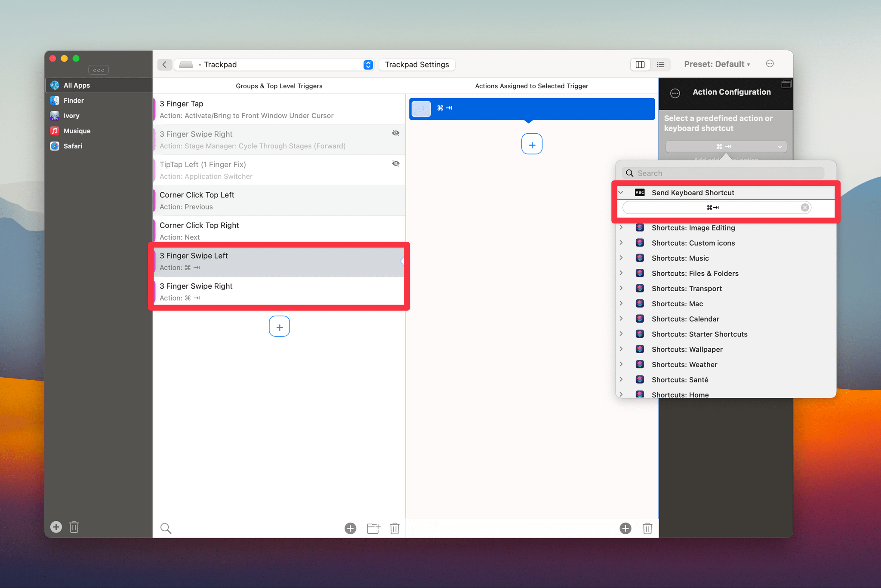This screenshot has height=588, width=881.
Task: Expand Shortcuts: Starter Shortcuts group
Action: [x=621, y=334]
